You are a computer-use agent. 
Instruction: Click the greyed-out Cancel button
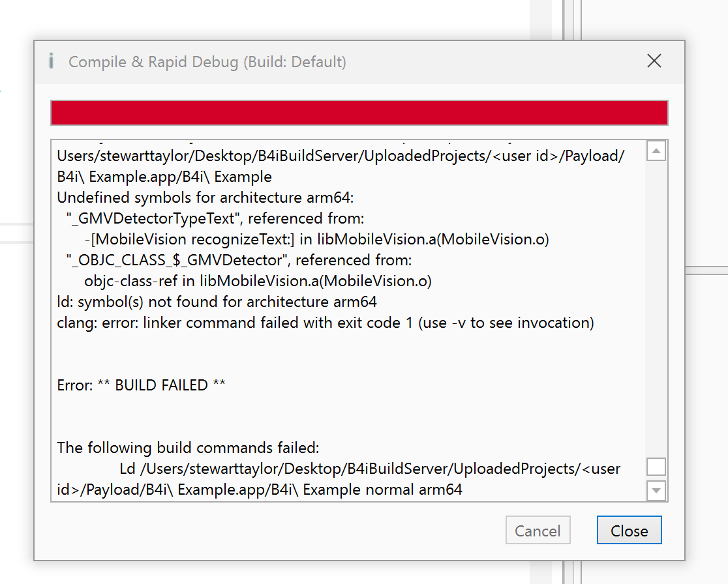[x=538, y=531]
